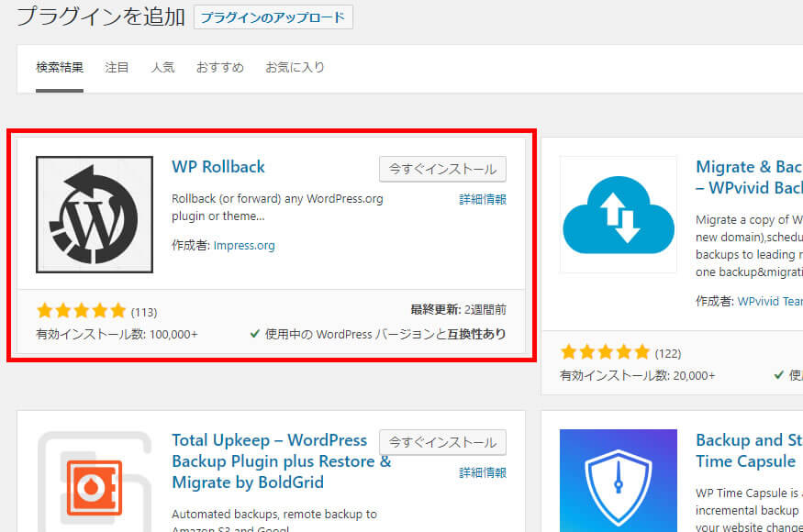
Task: Open the WP Rollback plugin title link
Action: tap(217, 166)
